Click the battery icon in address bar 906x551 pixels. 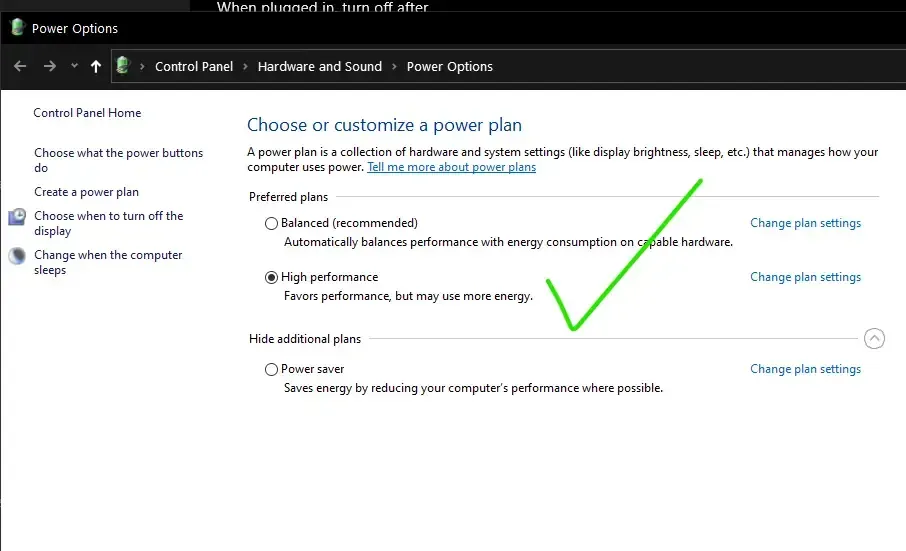click(x=122, y=65)
